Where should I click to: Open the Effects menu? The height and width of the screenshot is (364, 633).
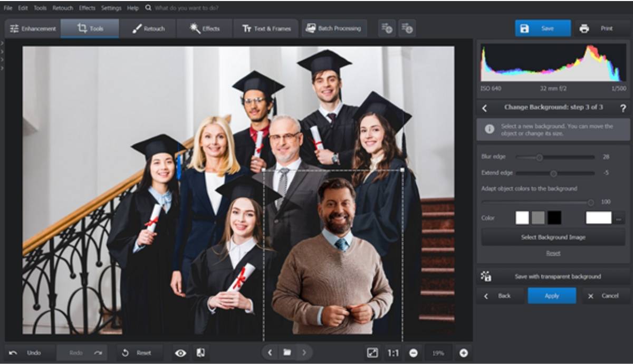(x=87, y=8)
